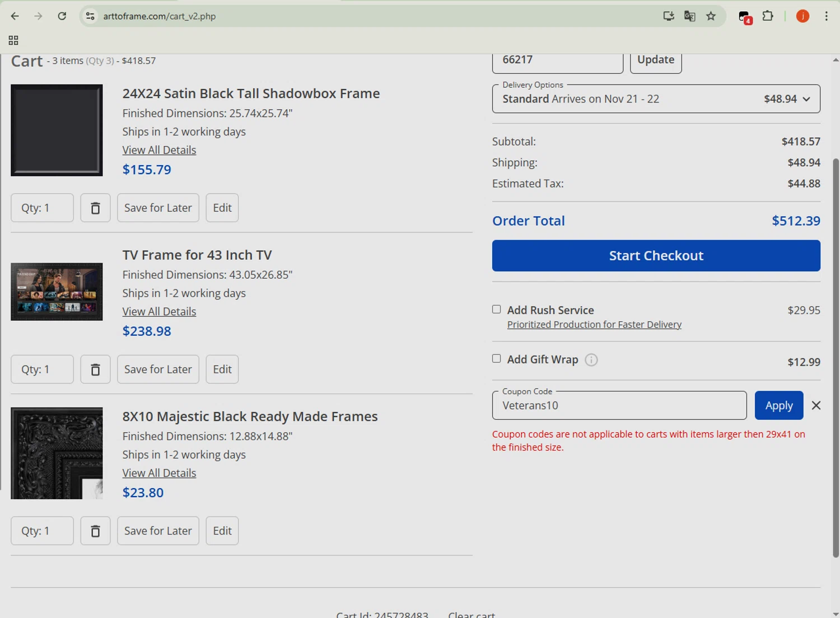Open Chrome three-dot menu

coord(826,16)
